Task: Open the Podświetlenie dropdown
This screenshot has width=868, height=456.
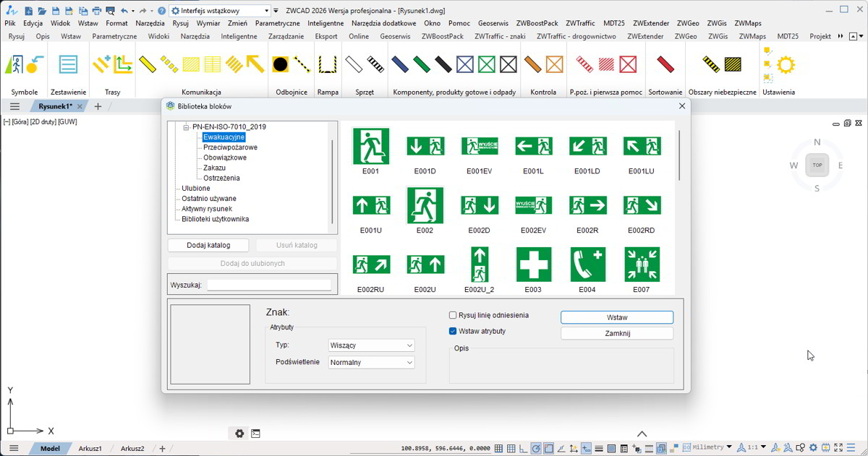Action: pyautogui.click(x=372, y=362)
